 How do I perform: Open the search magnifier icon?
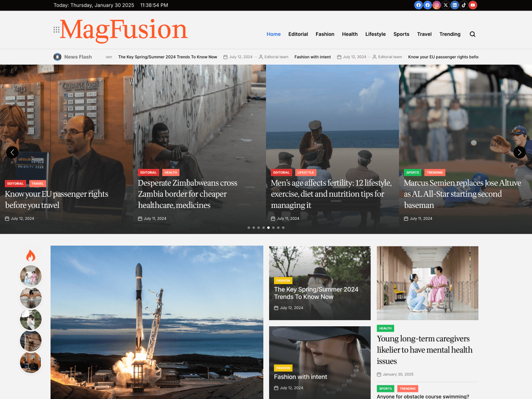click(x=472, y=34)
